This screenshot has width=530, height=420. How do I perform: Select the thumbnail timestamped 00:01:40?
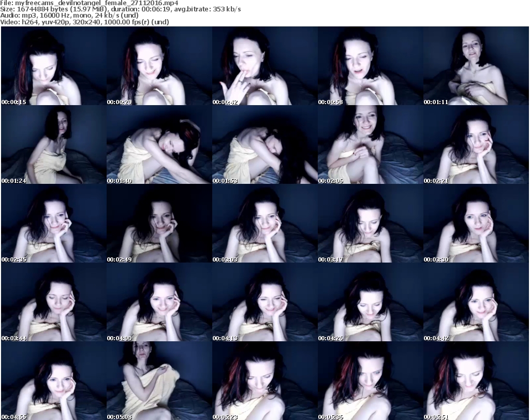click(159, 144)
